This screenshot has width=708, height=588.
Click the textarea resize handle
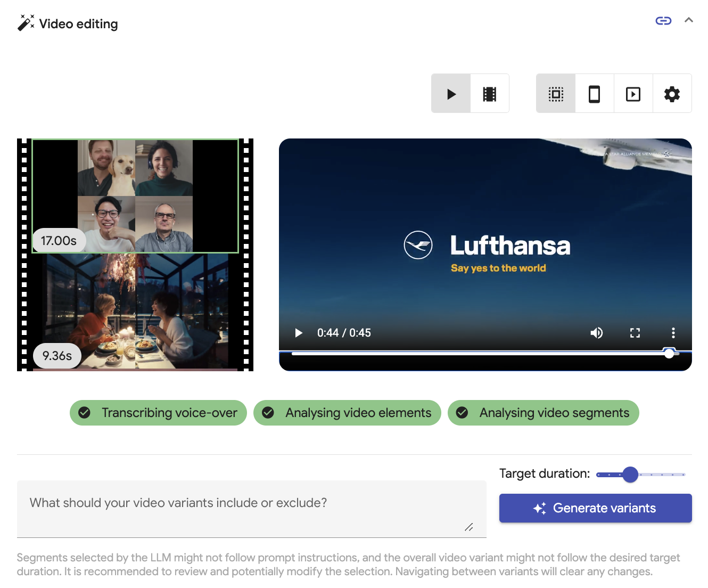tap(469, 527)
